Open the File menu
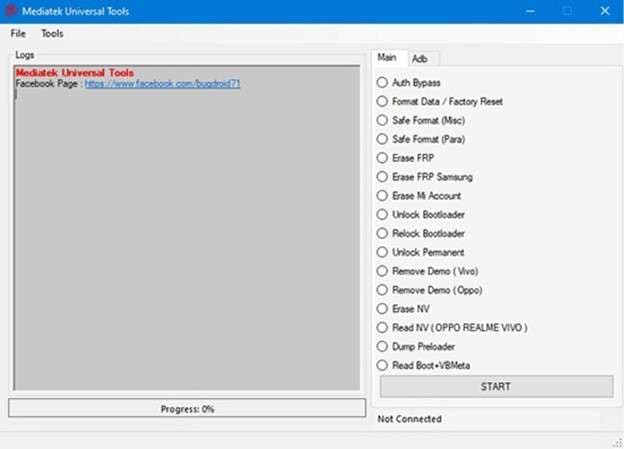This screenshot has width=624, height=449. click(18, 34)
